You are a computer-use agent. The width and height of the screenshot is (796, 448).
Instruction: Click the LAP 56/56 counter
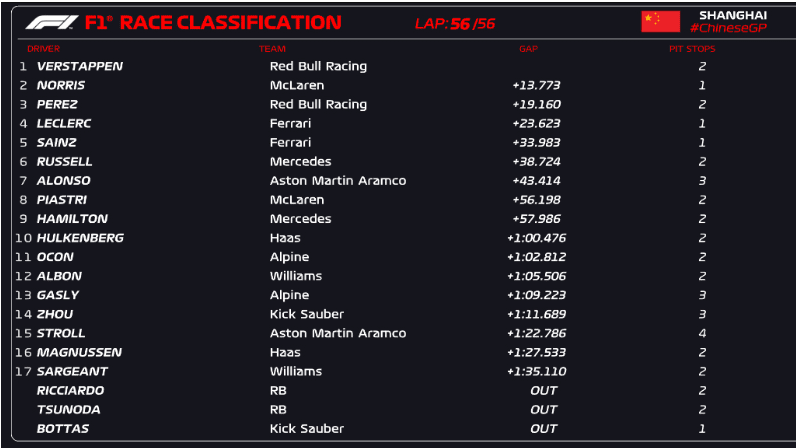pyautogui.click(x=455, y=23)
